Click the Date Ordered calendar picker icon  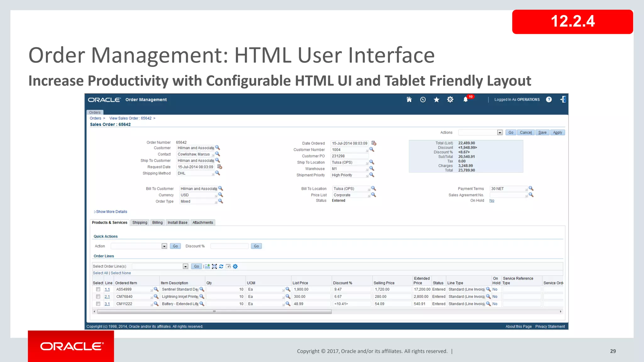pos(374,143)
